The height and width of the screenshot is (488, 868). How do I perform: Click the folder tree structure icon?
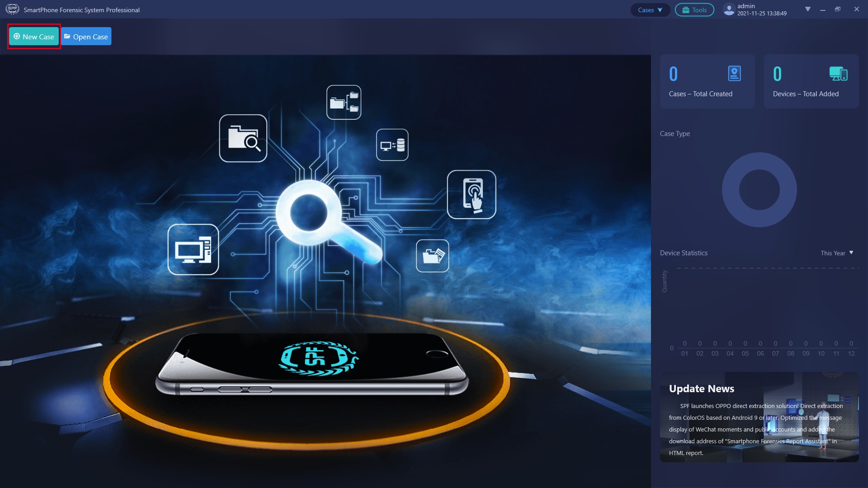coord(344,102)
